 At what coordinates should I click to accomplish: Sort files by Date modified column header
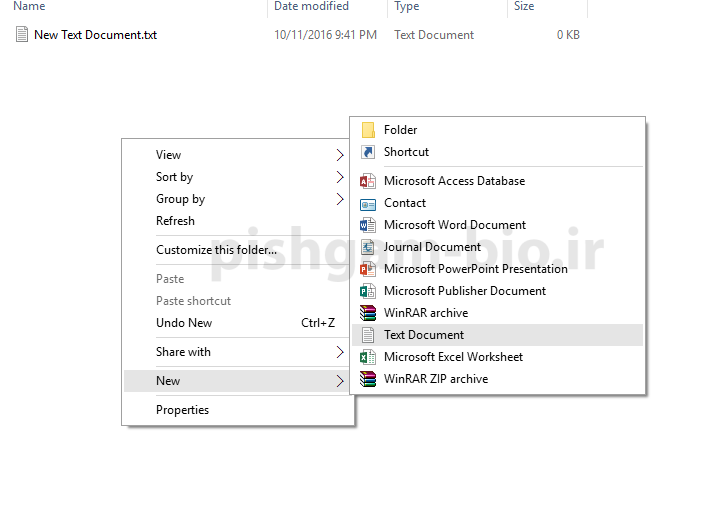tap(310, 7)
